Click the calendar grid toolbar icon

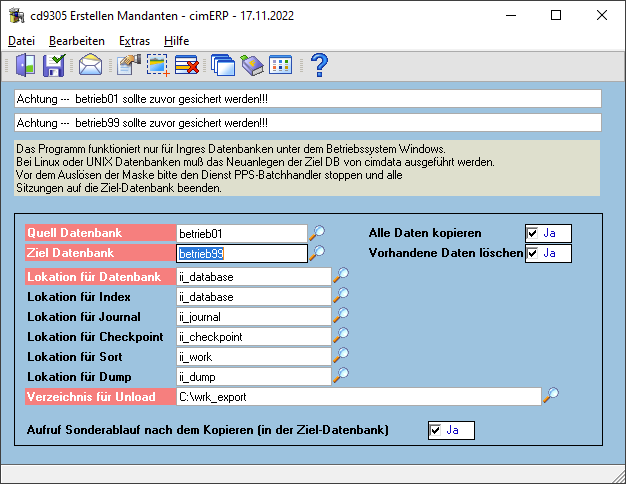point(281,65)
